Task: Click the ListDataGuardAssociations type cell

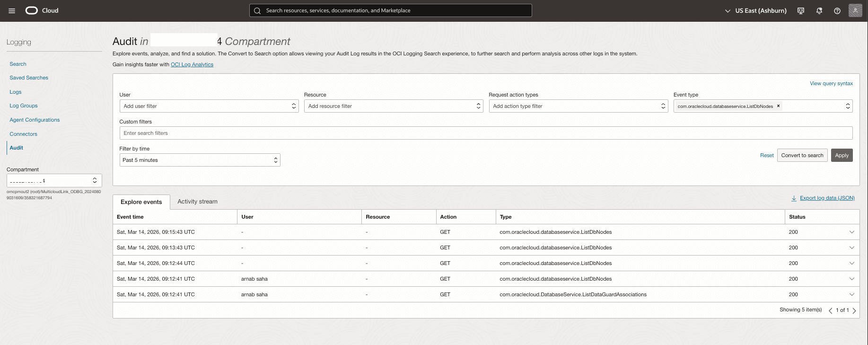Action: click(573, 294)
